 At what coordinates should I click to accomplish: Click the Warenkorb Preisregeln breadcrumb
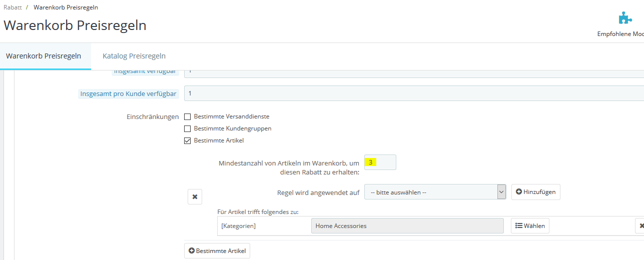click(66, 7)
